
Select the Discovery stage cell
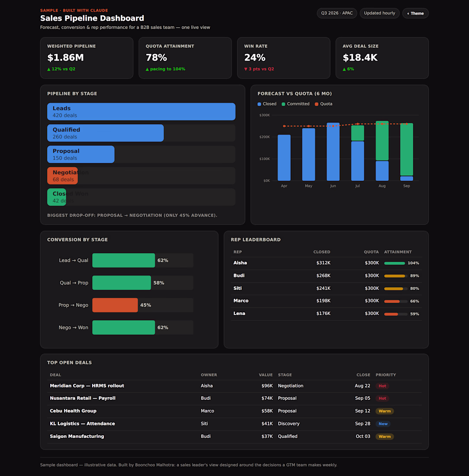(289, 424)
